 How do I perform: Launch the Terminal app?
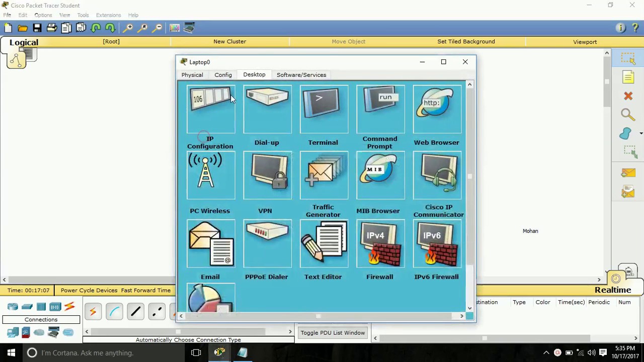[324, 109]
